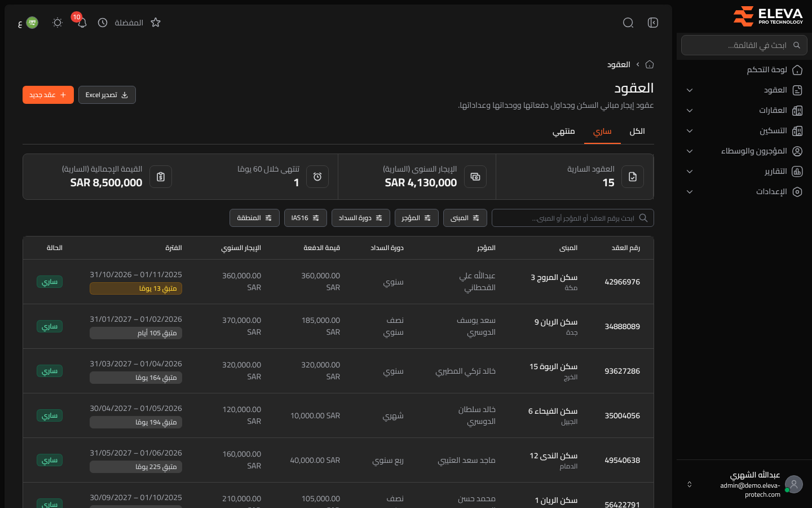Click the المؤجرون والوسطاء person icon
This screenshot has width=812, height=508.
[x=797, y=151]
